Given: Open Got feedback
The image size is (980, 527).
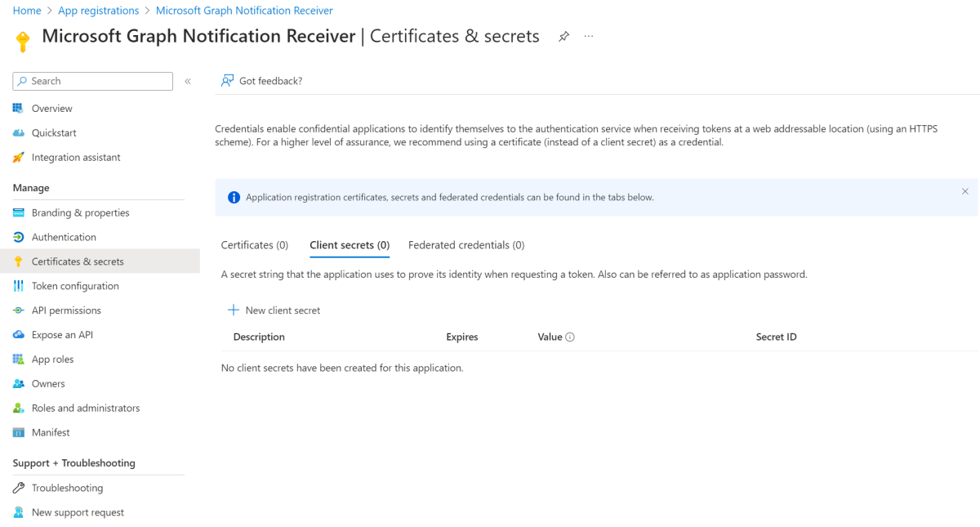Looking at the screenshot, I should (263, 80).
